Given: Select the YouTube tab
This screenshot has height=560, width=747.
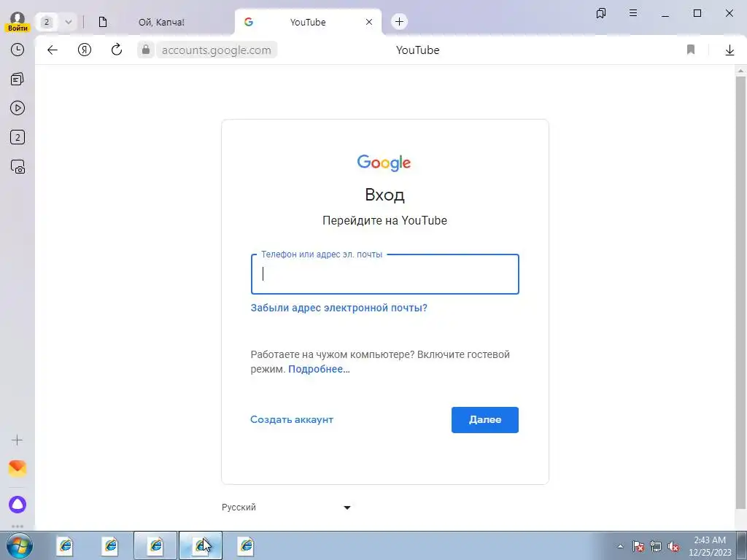Looking at the screenshot, I should coord(308,22).
